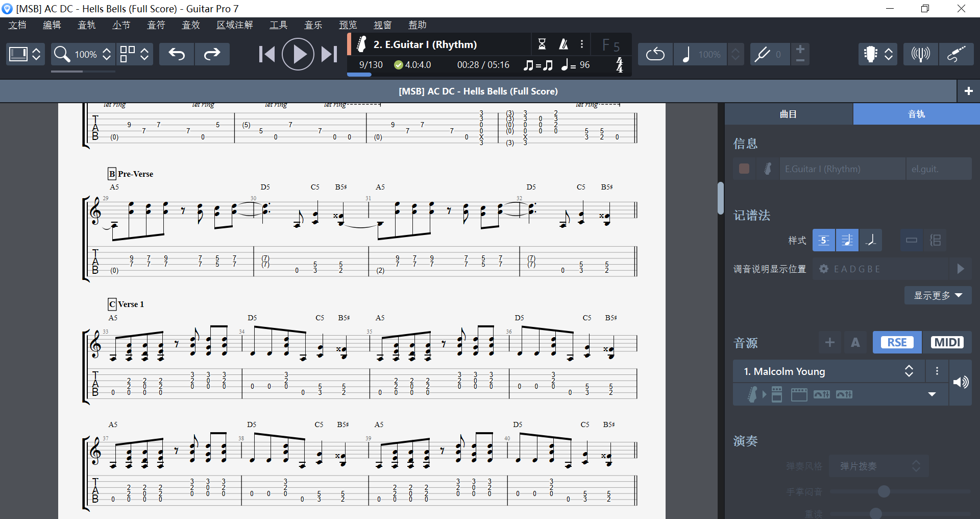Screen dimensions: 980x519
Task: Open the effects chain dropdown for Malcolm Young
Action: [x=932, y=394]
